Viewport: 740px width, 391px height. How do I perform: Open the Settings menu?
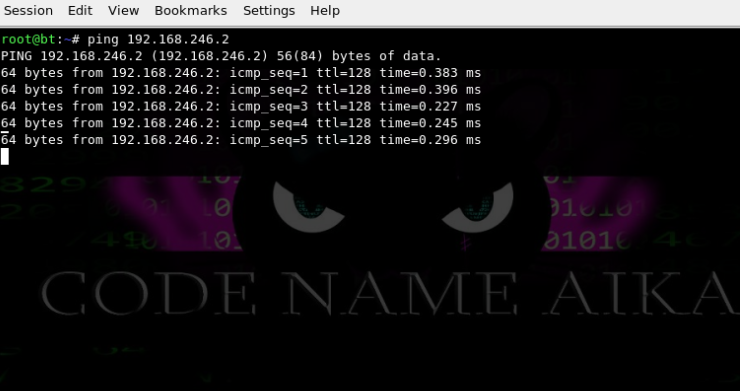(x=269, y=10)
